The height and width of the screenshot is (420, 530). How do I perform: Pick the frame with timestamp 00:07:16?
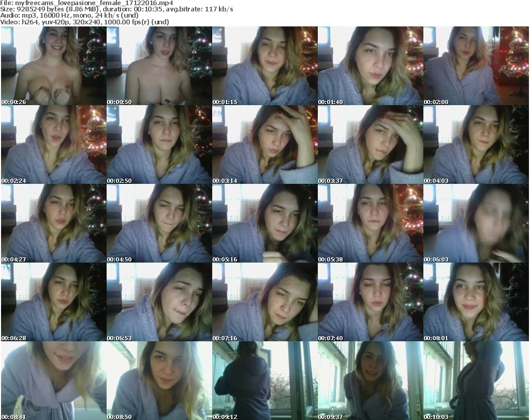click(264, 302)
